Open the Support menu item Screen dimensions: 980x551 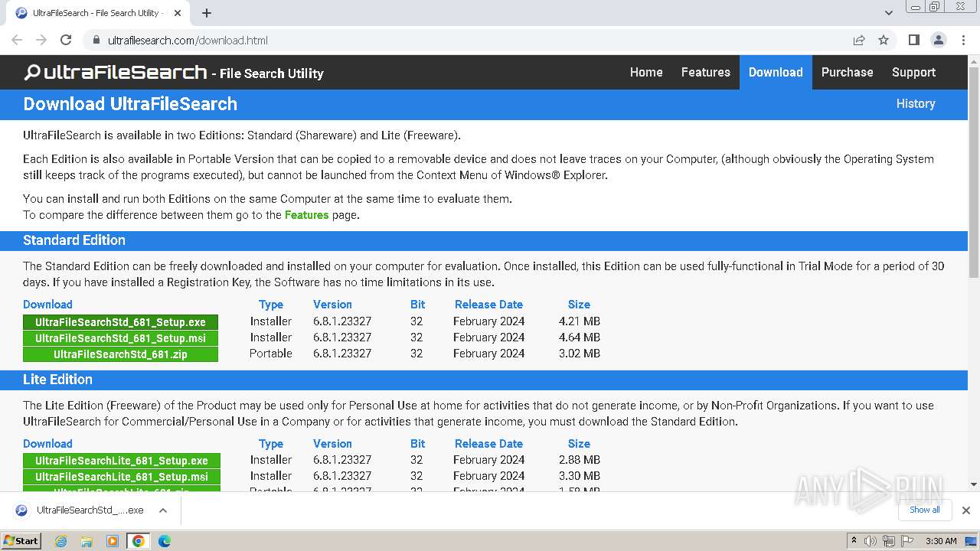[x=913, y=72]
